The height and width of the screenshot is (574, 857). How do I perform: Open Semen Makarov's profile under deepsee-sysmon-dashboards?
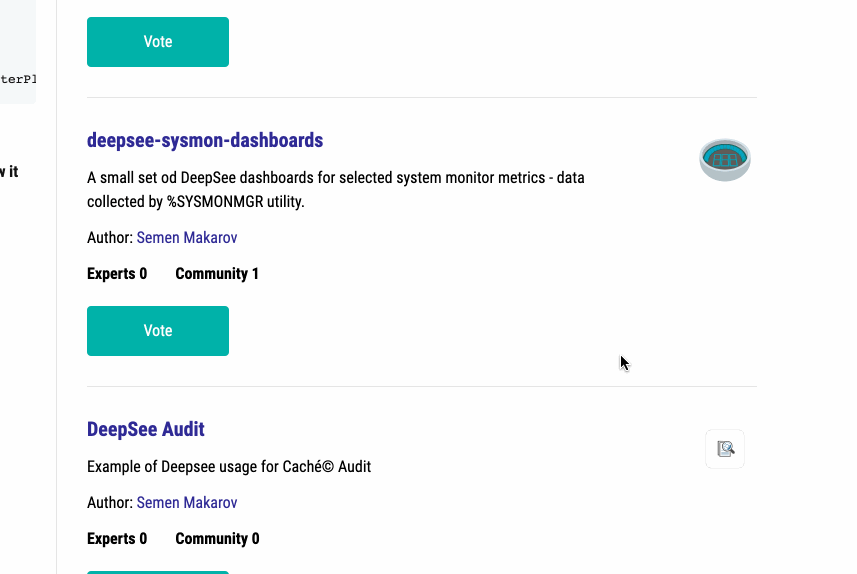187,238
